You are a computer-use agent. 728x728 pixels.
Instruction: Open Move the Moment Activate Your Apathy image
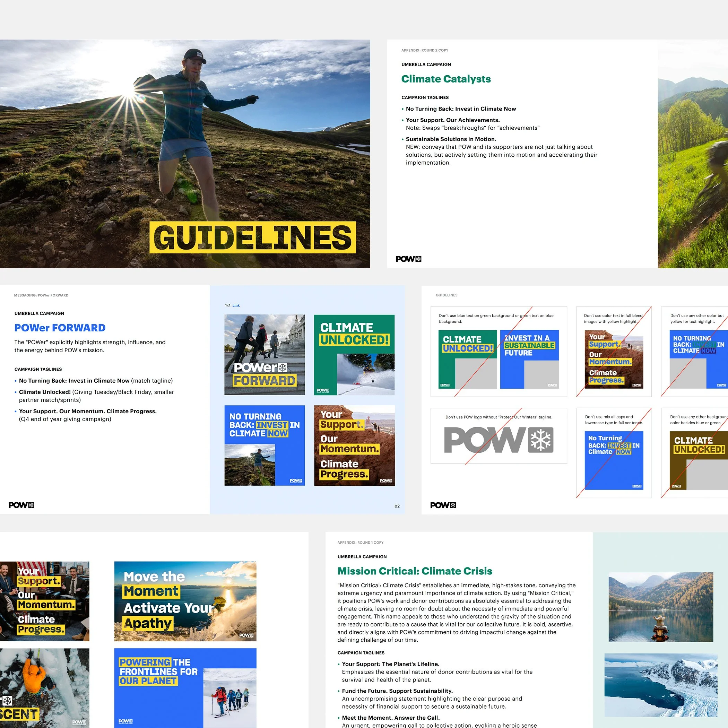185,601
